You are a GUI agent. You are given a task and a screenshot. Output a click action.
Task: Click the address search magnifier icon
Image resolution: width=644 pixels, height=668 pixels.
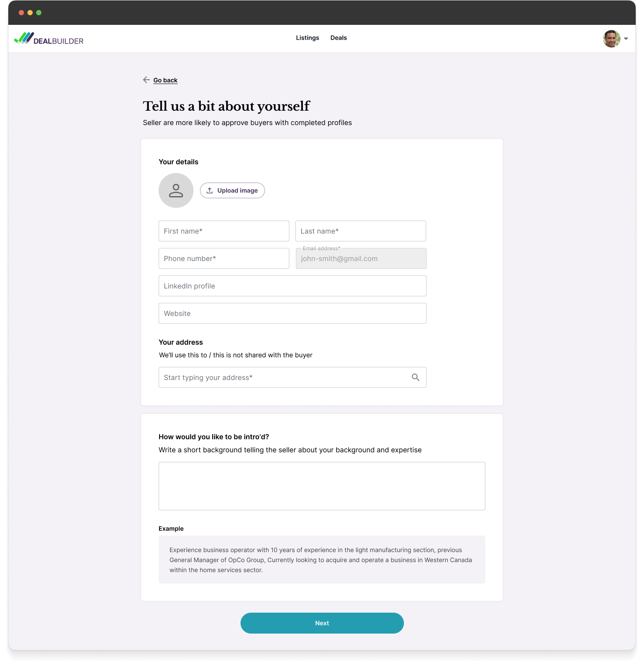(416, 377)
